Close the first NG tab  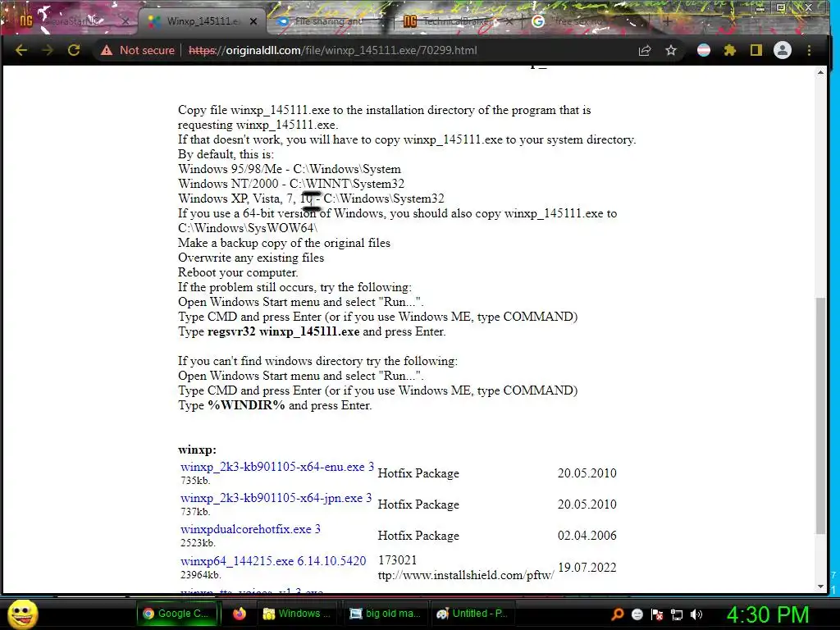126,21
